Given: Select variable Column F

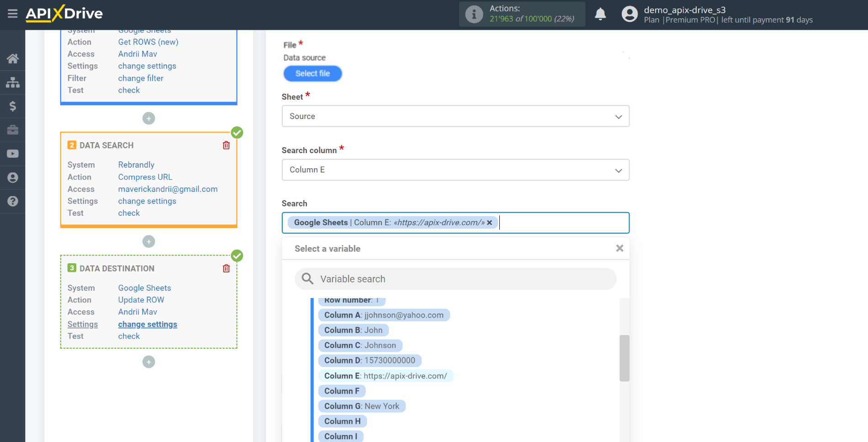Looking at the screenshot, I should pos(342,391).
